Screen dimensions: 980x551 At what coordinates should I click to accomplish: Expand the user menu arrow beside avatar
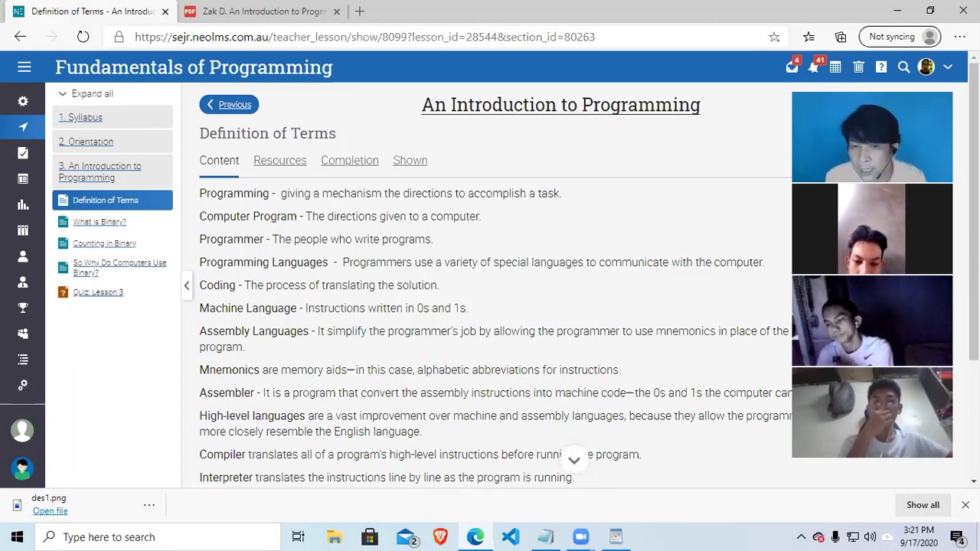point(948,67)
